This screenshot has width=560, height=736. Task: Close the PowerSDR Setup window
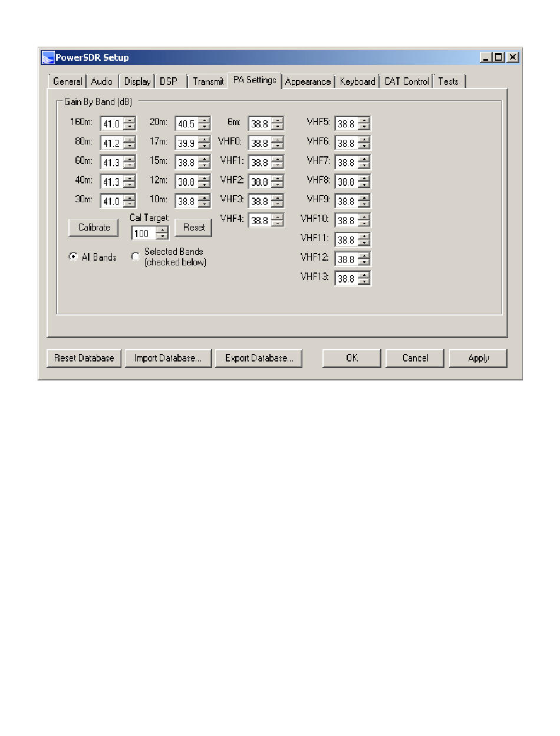pyautogui.click(x=513, y=57)
